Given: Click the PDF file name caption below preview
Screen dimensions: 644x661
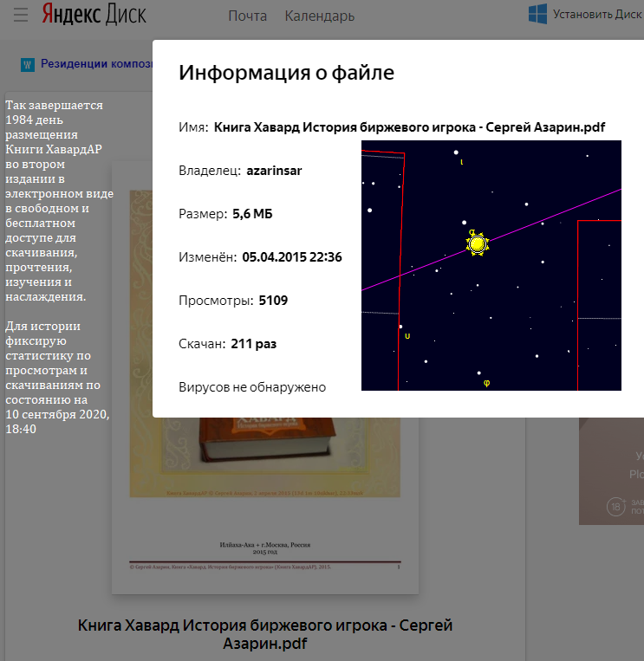Looking at the screenshot, I should [264, 634].
